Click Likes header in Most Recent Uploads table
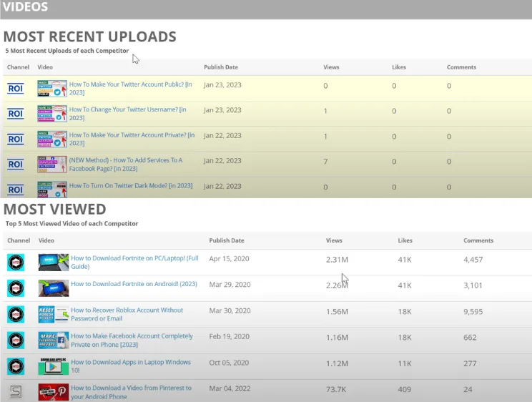Viewport: 532px width, 402px height. click(x=399, y=67)
